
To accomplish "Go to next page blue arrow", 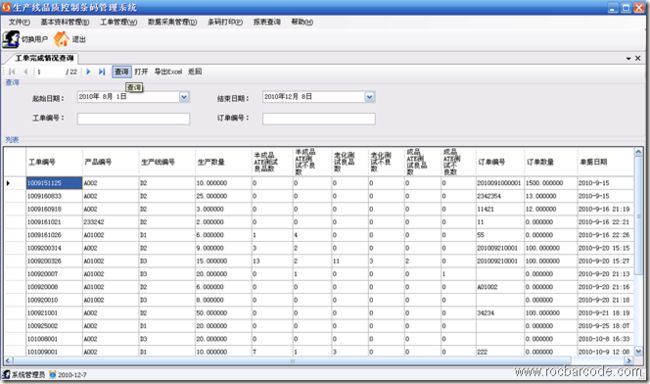I will (88, 72).
